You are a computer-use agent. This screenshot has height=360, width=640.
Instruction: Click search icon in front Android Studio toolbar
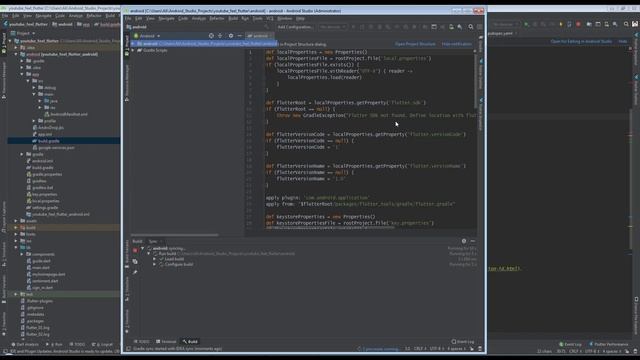tap(471, 27)
